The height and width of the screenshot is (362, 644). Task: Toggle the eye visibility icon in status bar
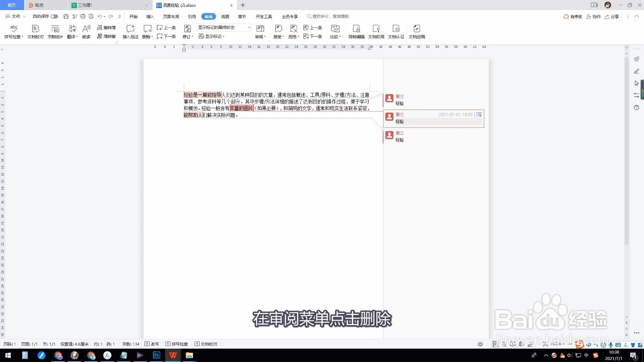[x=480, y=344]
